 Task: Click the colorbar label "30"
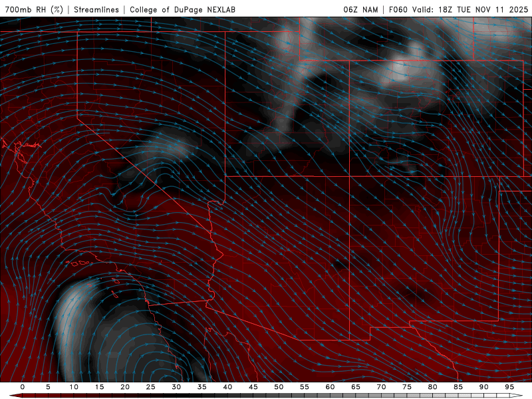coord(176,387)
